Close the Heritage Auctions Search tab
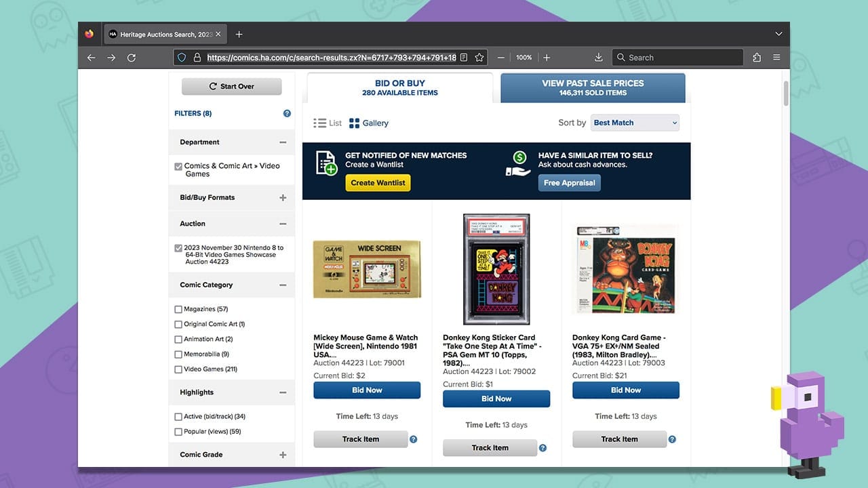The width and height of the screenshot is (868, 488). (218, 34)
